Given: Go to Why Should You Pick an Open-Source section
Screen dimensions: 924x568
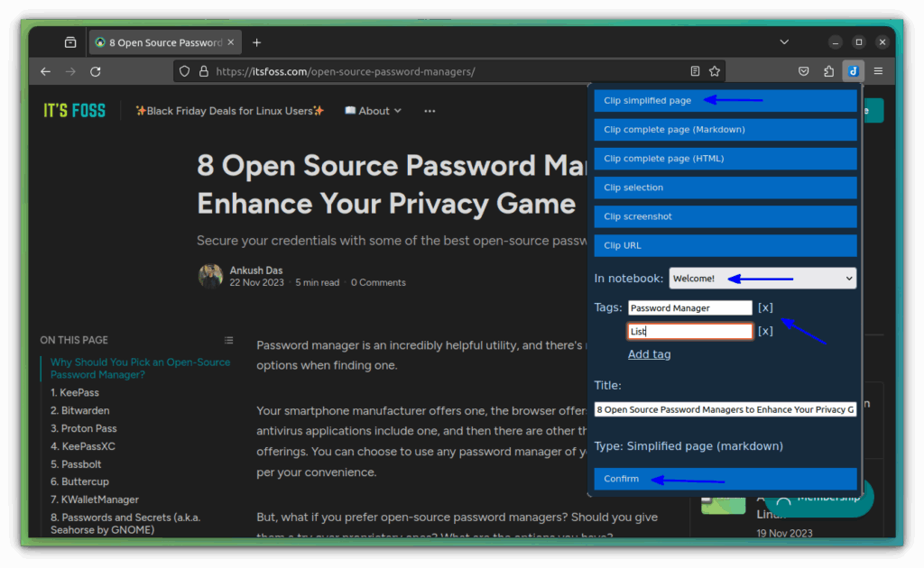Looking at the screenshot, I should click(140, 369).
